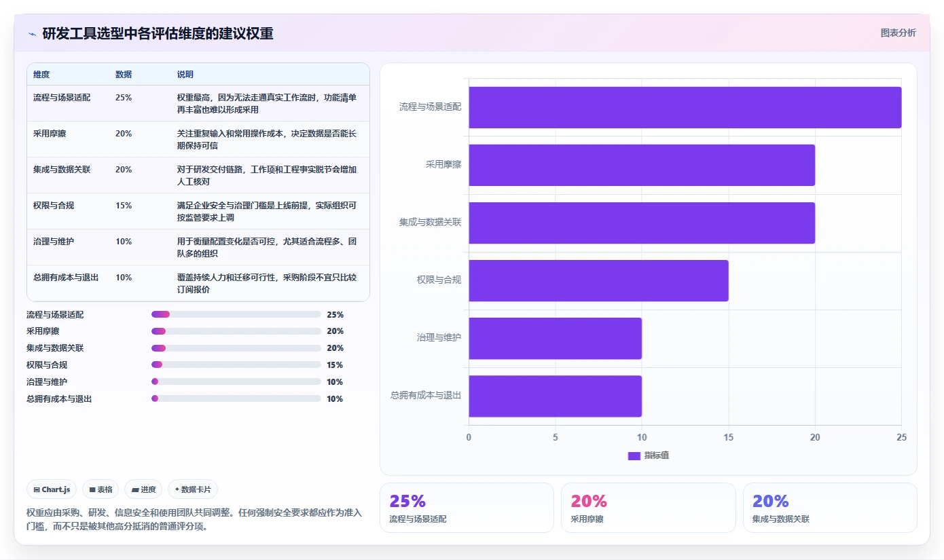Click the 权限与合规 chart bar
The width and height of the screenshot is (944, 560).
(x=598, y=280)
